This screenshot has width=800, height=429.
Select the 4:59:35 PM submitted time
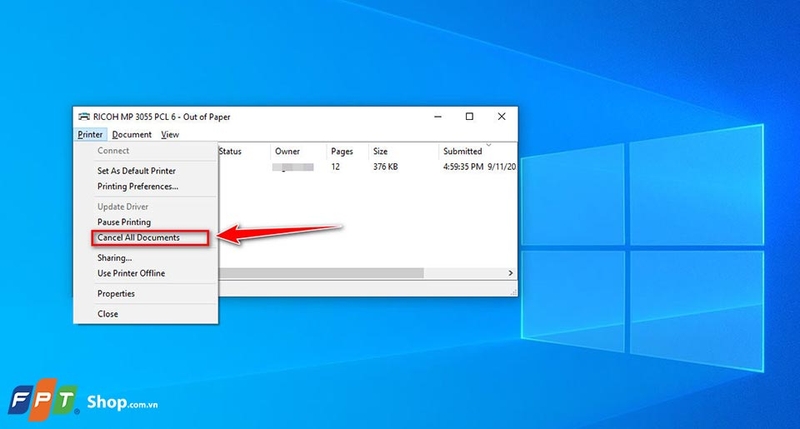[x=463, y=167]
